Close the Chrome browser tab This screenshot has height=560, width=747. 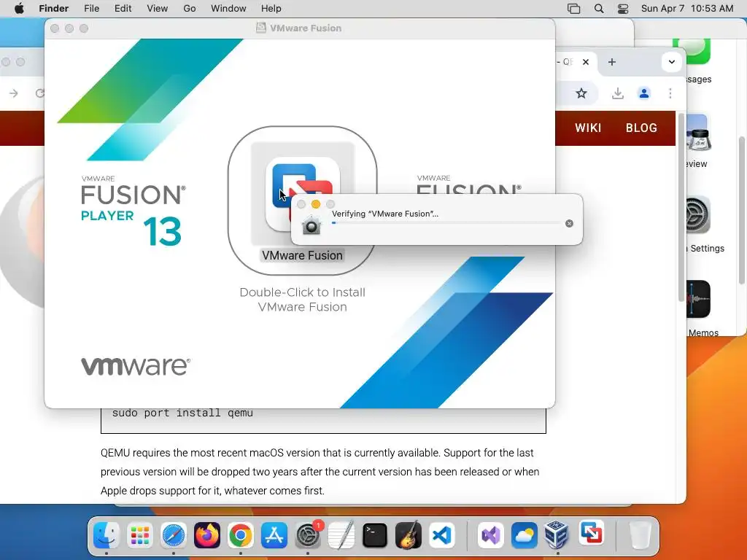click(586, 62)
